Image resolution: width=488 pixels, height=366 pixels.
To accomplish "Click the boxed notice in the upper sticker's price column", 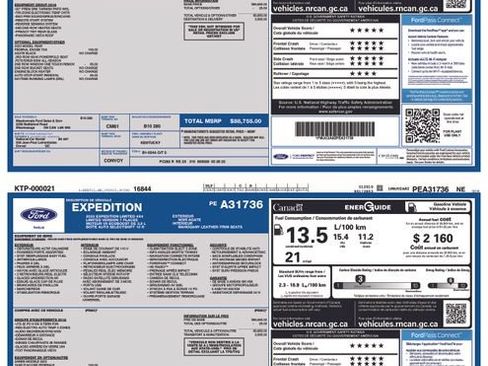I will click(214, 31).
